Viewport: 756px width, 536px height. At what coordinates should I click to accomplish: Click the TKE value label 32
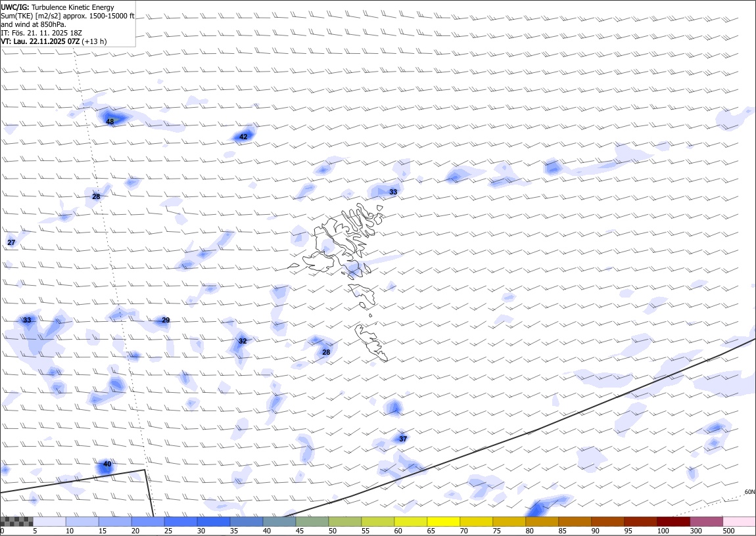pyautogui.click(x=243, y=341)
